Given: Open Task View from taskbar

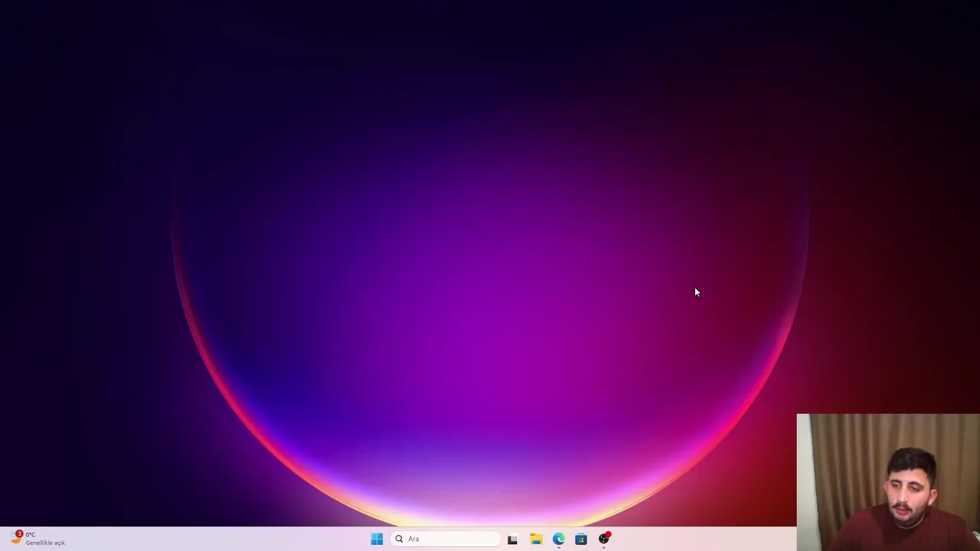Looking at the screenshot, I should [x=512, y=540].
